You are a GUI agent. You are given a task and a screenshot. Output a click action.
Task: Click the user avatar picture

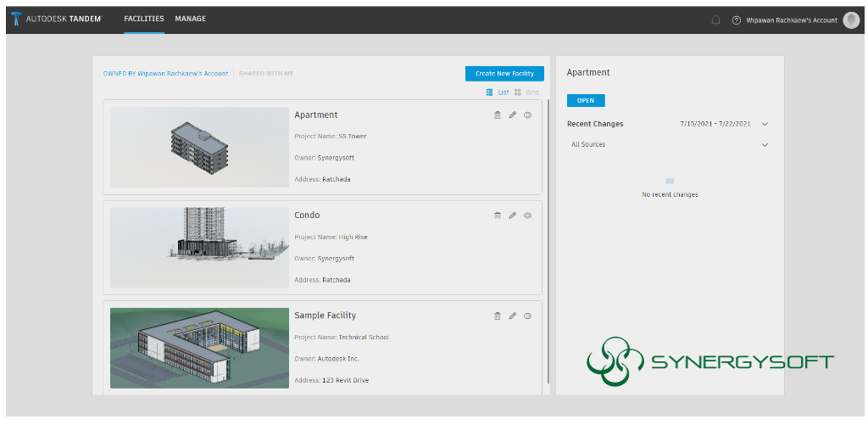pyautogui.click(x=851, y=20)
